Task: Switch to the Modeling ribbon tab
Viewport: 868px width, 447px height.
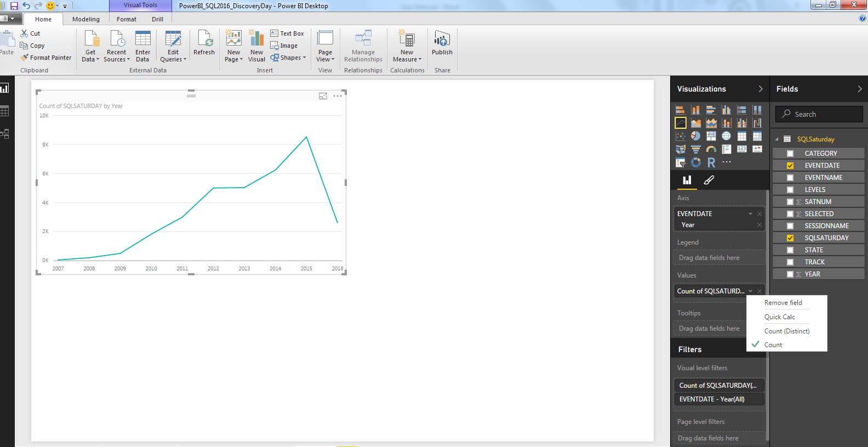Action: (x=86, y=19)
